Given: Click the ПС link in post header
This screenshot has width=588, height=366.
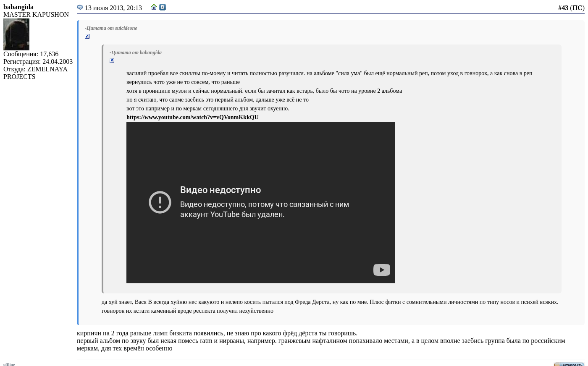Looking at the screenshot, I should [577, 8].
